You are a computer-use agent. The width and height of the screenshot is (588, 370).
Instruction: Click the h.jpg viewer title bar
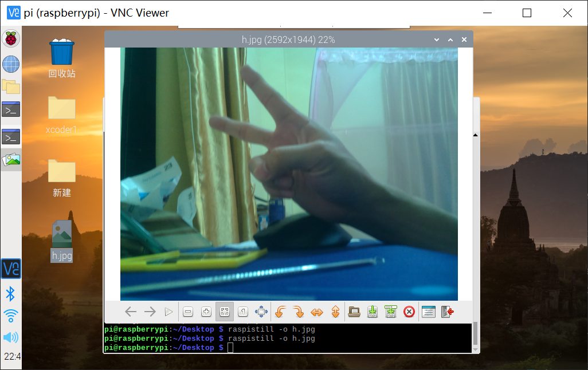pos(288,40)
